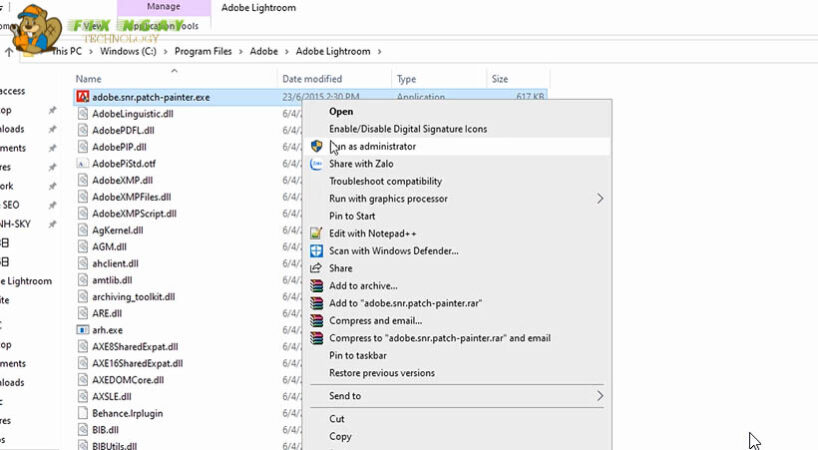Select the ARE.dll file name
Image resolution: width=818 pixels, height=450 pixels.
click(106, 313)
